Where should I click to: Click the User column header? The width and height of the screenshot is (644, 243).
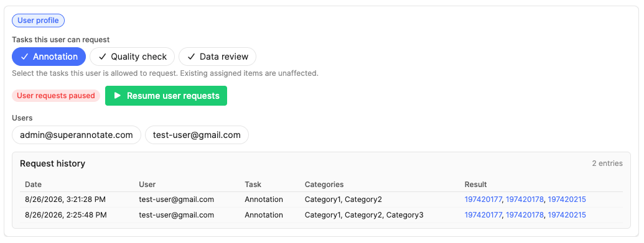pyautogui.click(x=147, y=185)
